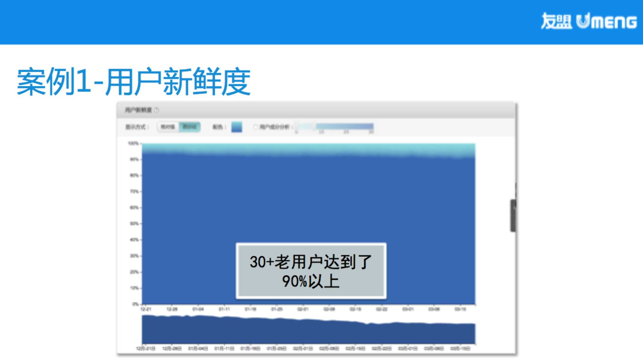This screenshot has height=364, width=643.
Task: Click the help icon beside 用户新鲜度 title
Action: [157, 110]
